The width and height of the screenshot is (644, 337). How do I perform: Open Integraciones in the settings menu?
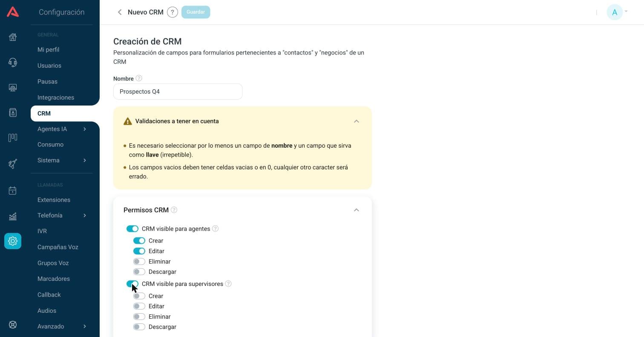56,97
